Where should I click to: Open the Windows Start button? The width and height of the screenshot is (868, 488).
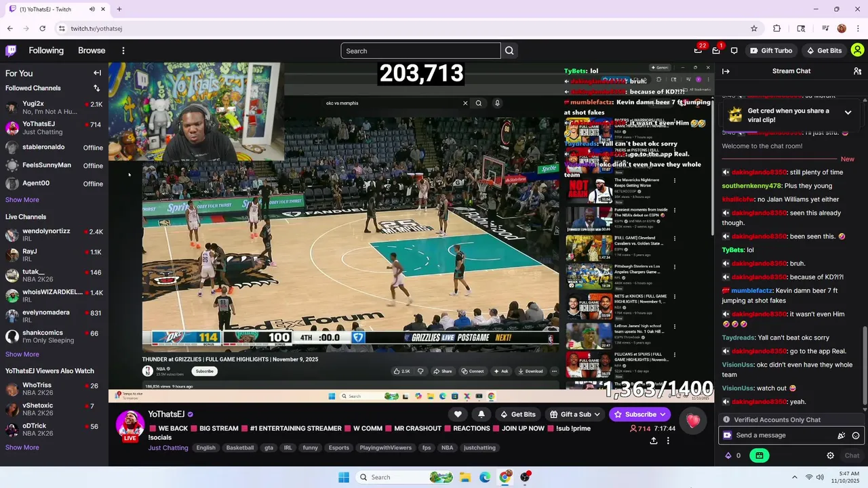[x=344, y=477]
